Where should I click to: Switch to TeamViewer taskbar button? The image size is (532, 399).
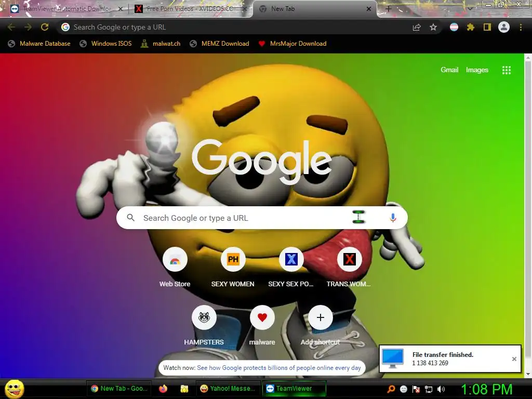click(x=294, y=389)
